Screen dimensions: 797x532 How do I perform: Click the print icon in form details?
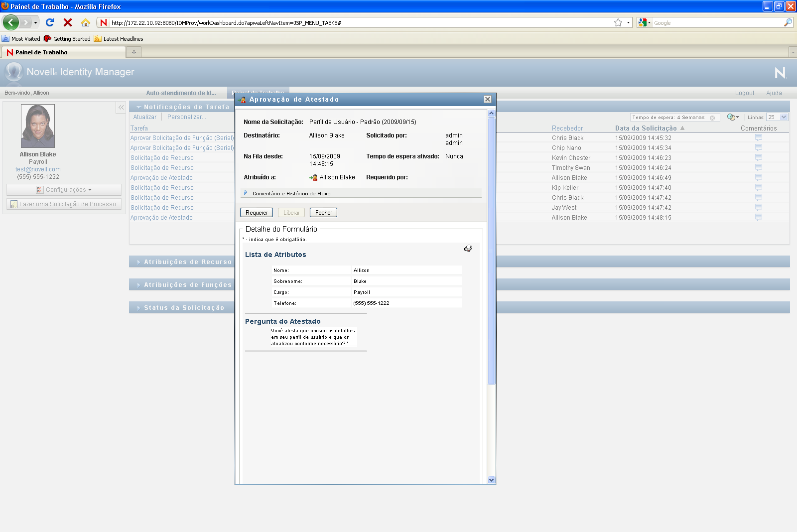point(468,249)
